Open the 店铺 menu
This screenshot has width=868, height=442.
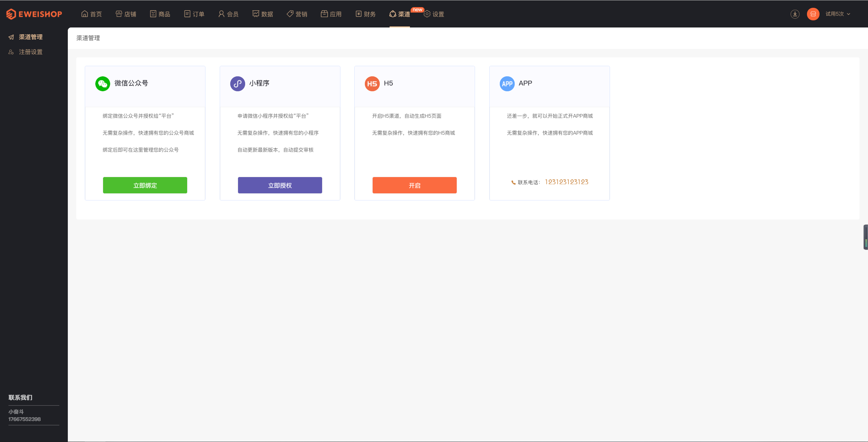(126, 14)
